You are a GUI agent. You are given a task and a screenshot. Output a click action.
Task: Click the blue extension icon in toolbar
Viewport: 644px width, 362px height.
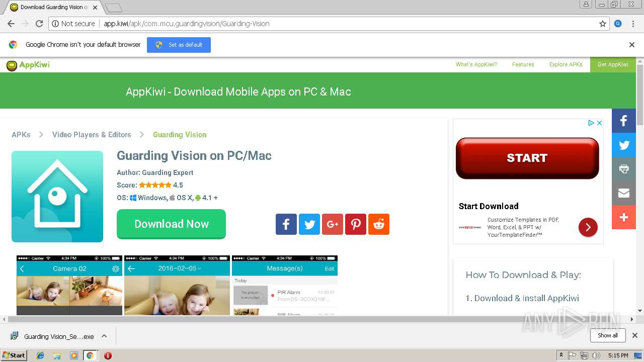point(618,24)
